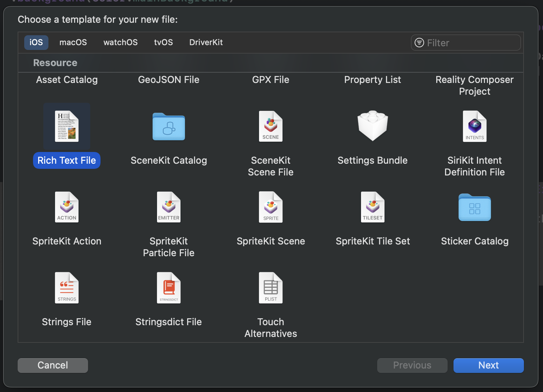543x392 pixels.
Task: Click the SpriteKit Action label
Action: [x=67, y=241]
